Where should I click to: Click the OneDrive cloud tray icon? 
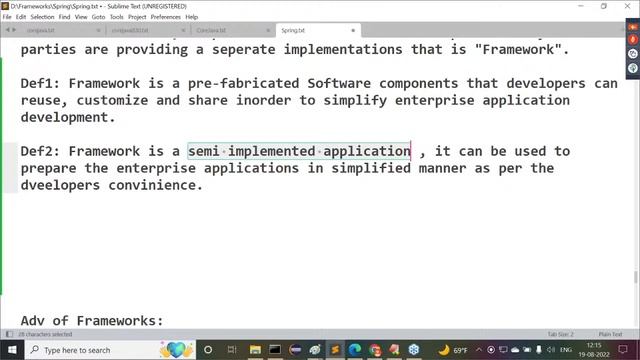(515, 350)
